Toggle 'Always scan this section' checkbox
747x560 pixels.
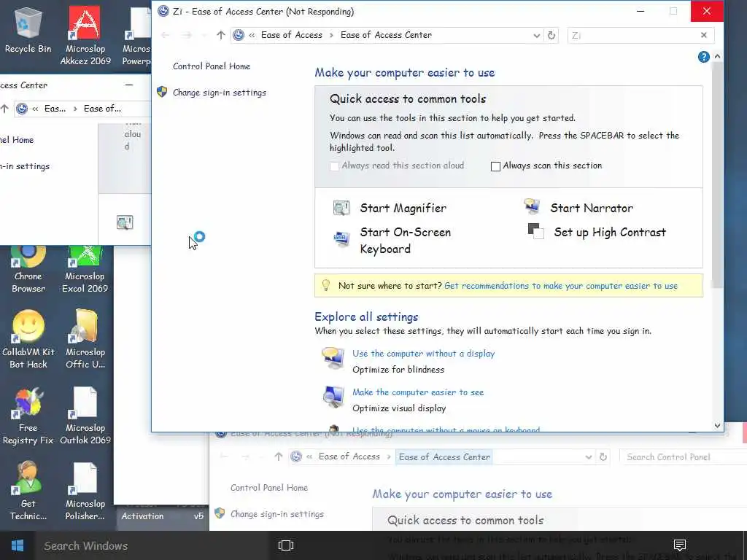click(495, 166)
